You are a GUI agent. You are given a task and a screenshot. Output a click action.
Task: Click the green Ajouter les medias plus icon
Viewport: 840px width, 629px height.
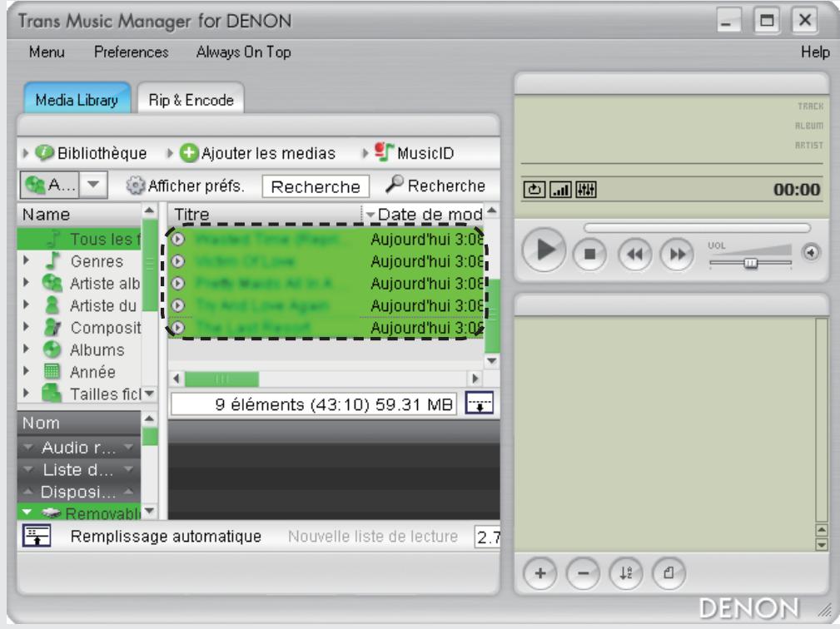(x=189, y=153)
